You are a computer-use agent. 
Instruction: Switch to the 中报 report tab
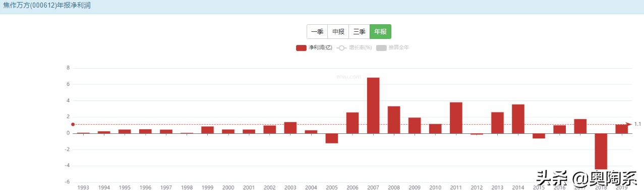click(x=338, y=31)
